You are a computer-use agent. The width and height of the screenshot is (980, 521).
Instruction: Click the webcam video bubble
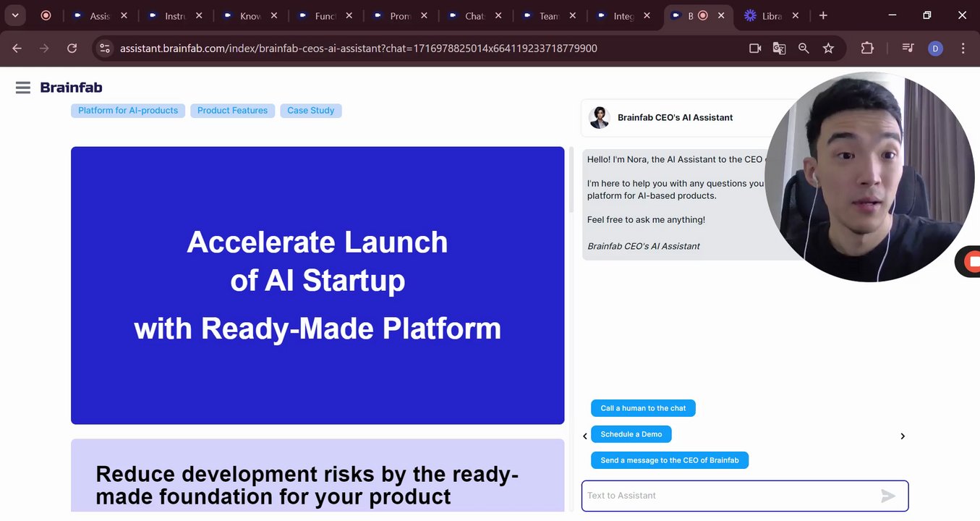[x=869, y=177]
